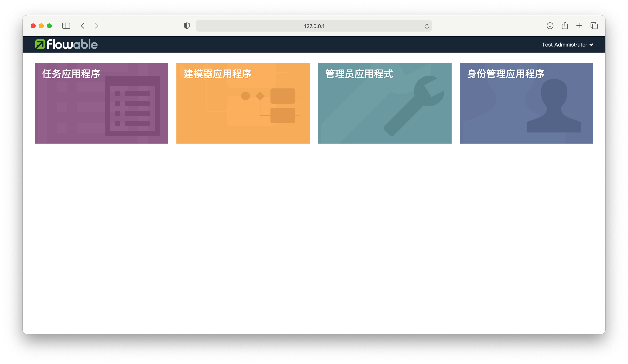Image resolution: width=628 pixels, height=364 pixels.
Task: Click the 127.0.0.1 address bar
Action: coord(314,26)
